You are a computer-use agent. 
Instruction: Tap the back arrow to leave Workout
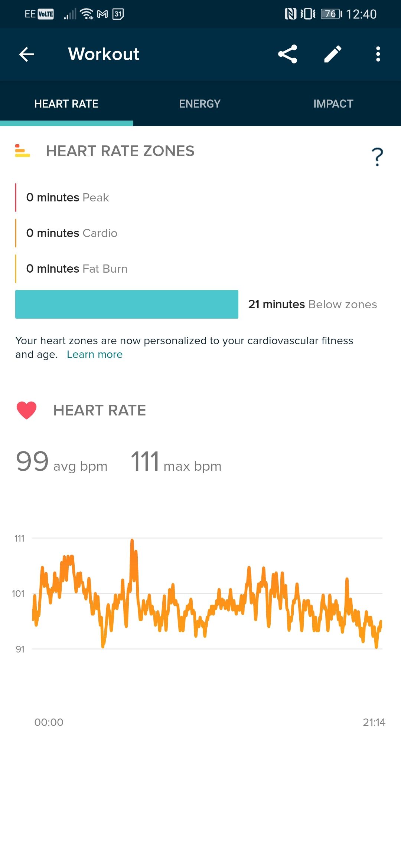point(26,54)
